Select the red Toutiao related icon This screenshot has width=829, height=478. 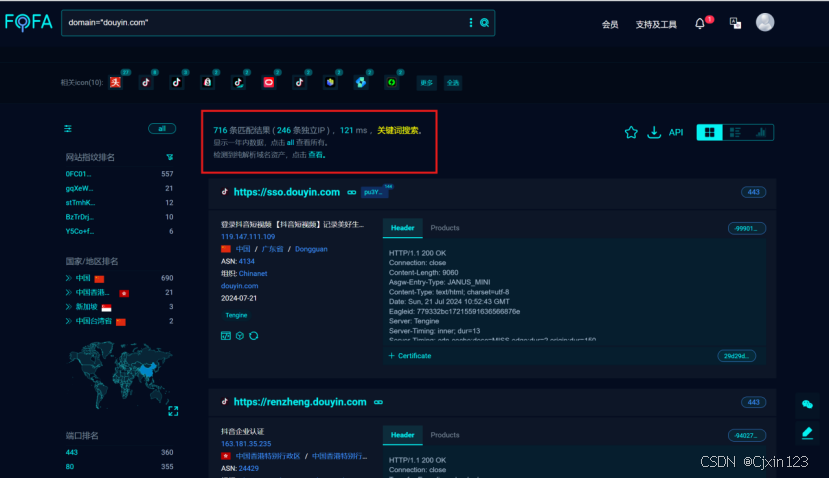point(115,82)
